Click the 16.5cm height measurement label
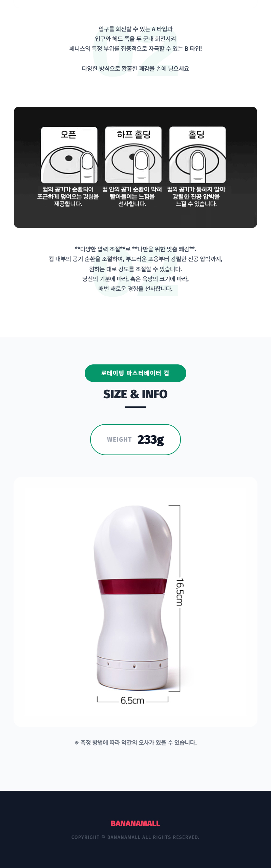The height and width of the screenshot is (868, 271). coord(180,592)
